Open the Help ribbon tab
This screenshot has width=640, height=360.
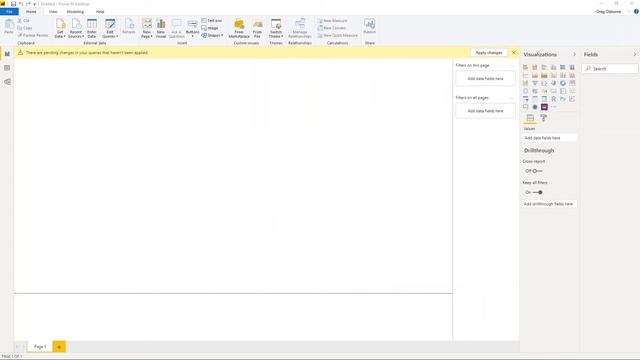click(100, 11)
